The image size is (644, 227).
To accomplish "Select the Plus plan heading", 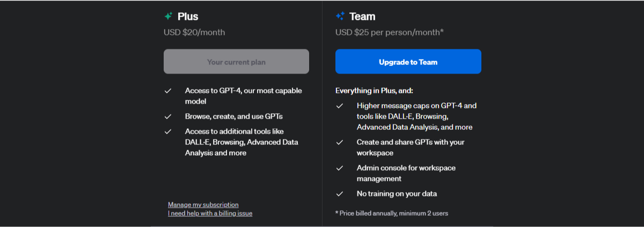I will point(188,16).
